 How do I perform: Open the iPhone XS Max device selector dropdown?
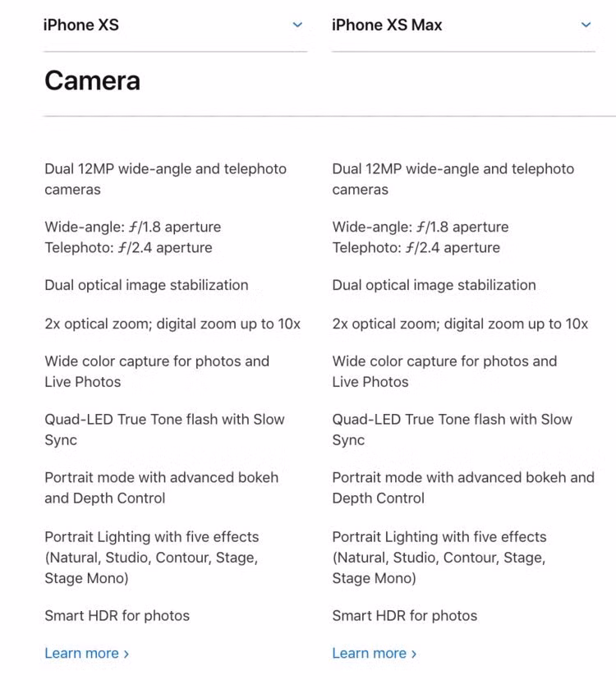point(584,25)
